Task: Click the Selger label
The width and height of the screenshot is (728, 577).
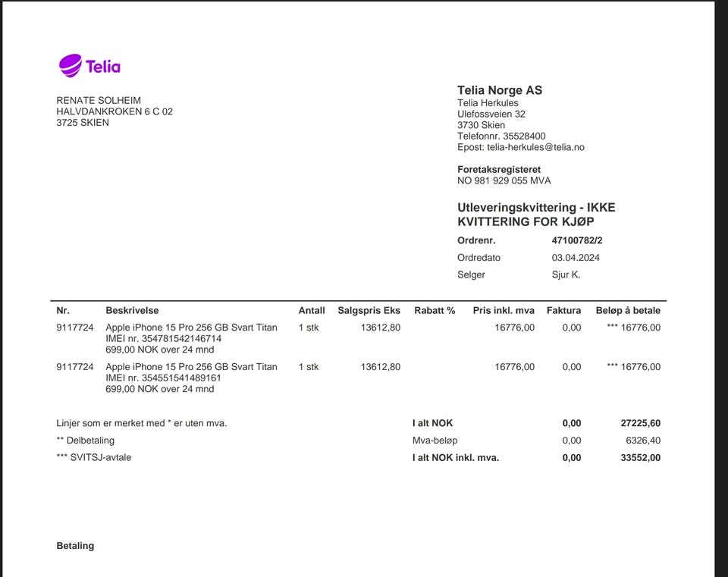Action: click(x=471, y=274)
